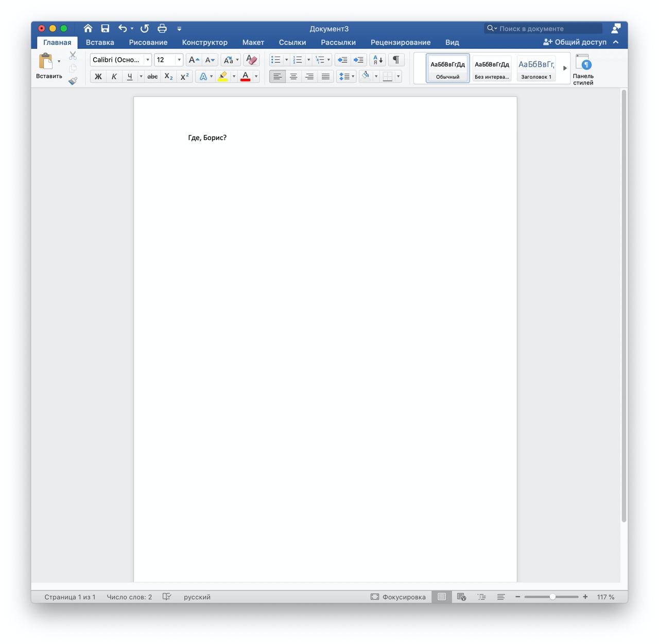Activate the Format Painter brush
The height and width of the screenshot is (644, 659).
click(x=73, y=81)
